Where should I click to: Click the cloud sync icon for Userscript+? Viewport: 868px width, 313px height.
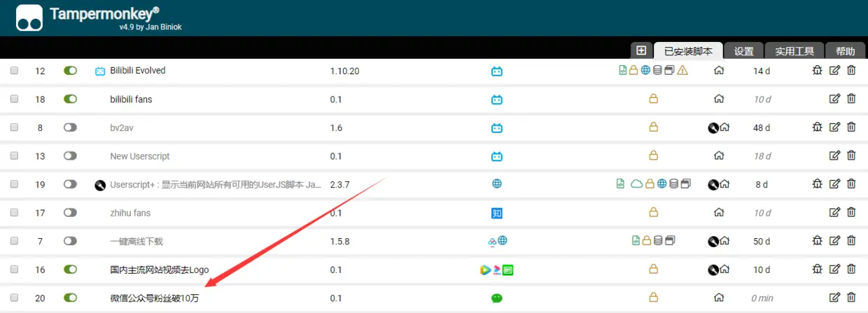[636, 184]
